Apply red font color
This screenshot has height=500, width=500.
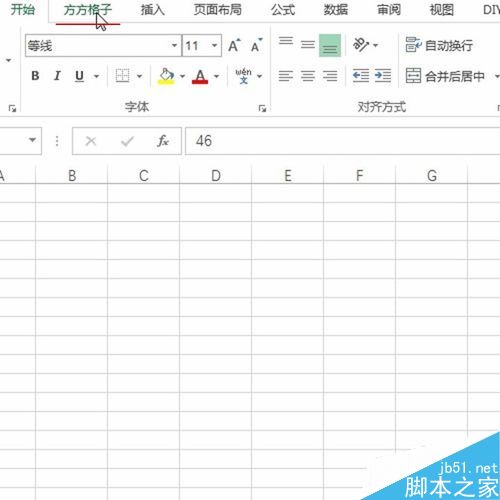(x=200, y=76)
